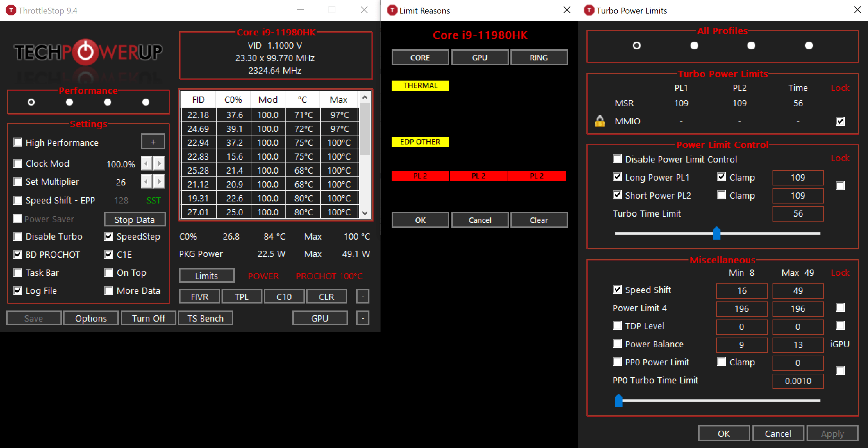
Task: Toggle the C1E setting
Action: pos(109,255)
